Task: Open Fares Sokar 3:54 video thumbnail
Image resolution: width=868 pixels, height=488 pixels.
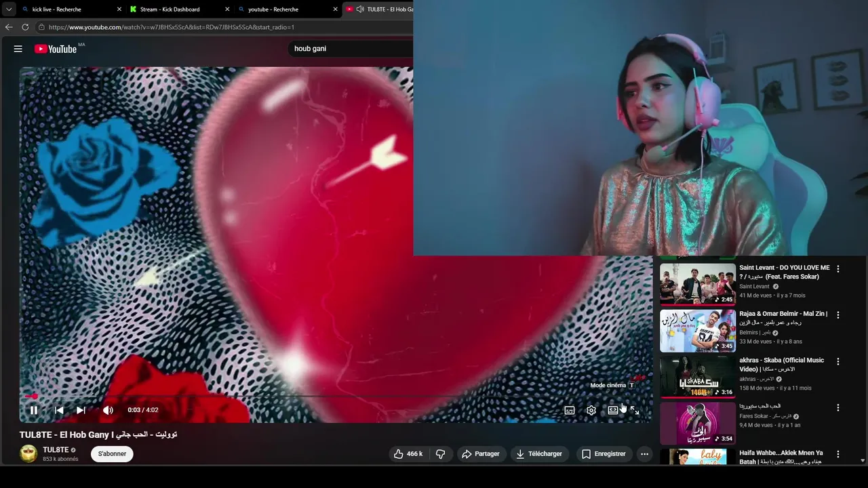Action: [698, 424]
